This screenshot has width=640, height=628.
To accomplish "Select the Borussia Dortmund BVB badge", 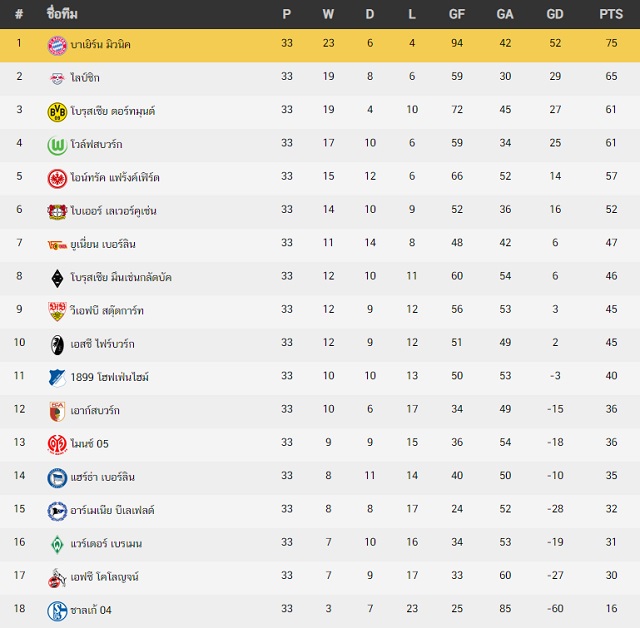I will pyautogui.click(x=57, y=112).
